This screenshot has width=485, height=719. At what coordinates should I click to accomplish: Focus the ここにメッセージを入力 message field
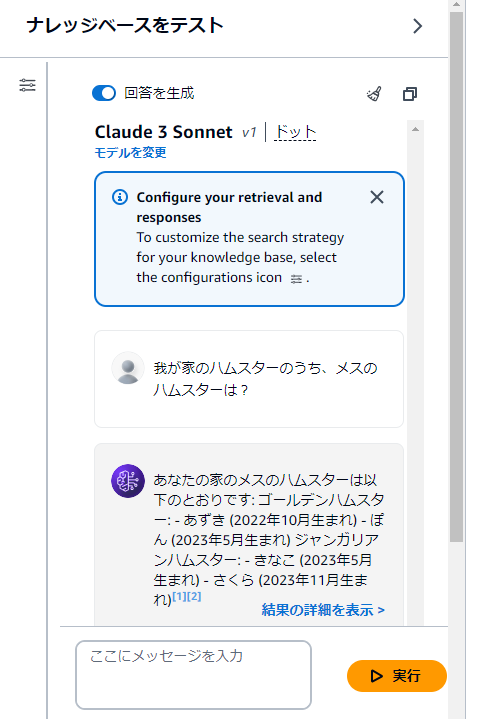click(193, 675)
